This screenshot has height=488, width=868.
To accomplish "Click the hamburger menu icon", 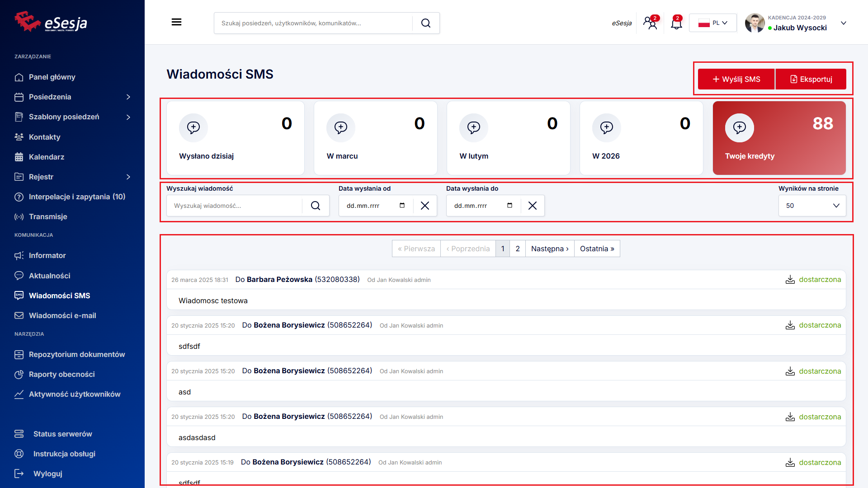I will point(176,22).
